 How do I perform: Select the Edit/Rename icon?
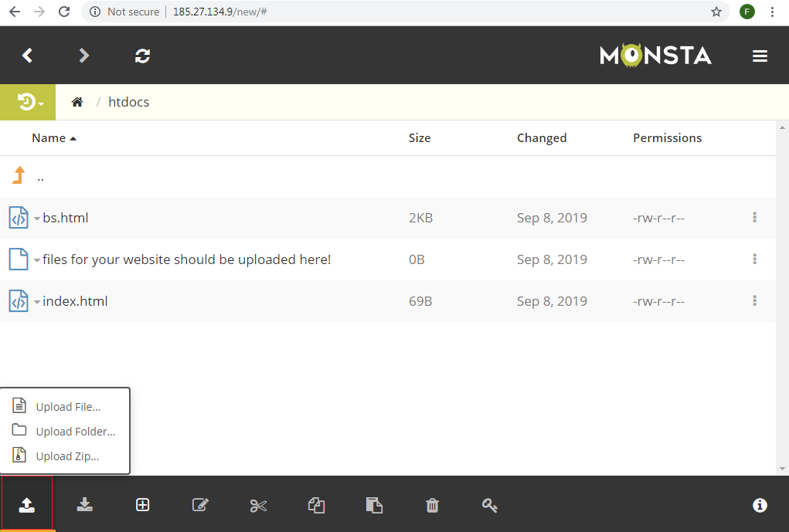point(200,505)
